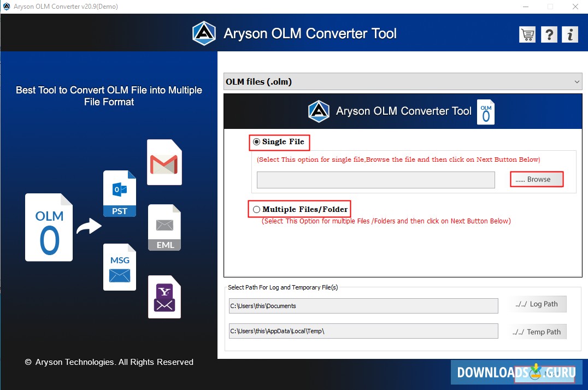Open the info (i) icon
588x390 pixels.
[570, 34]
